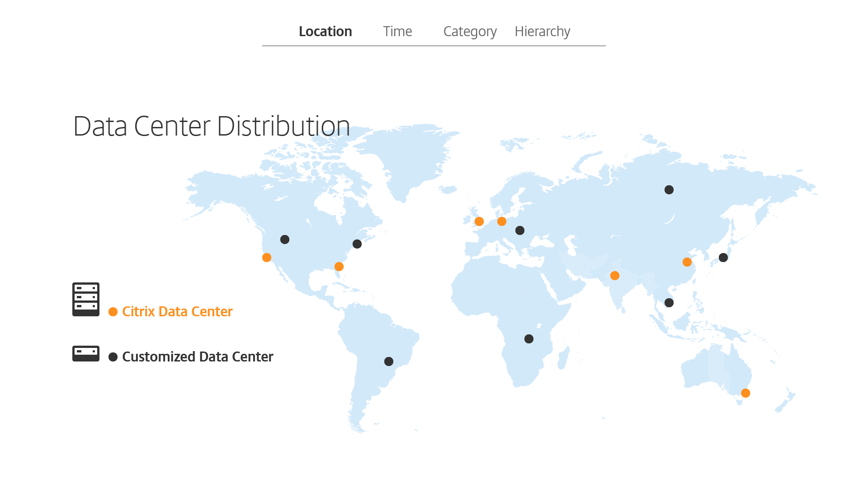Click the dark marker in Siberia
This screenshot has height=488, width=868.
coord(669,190)
